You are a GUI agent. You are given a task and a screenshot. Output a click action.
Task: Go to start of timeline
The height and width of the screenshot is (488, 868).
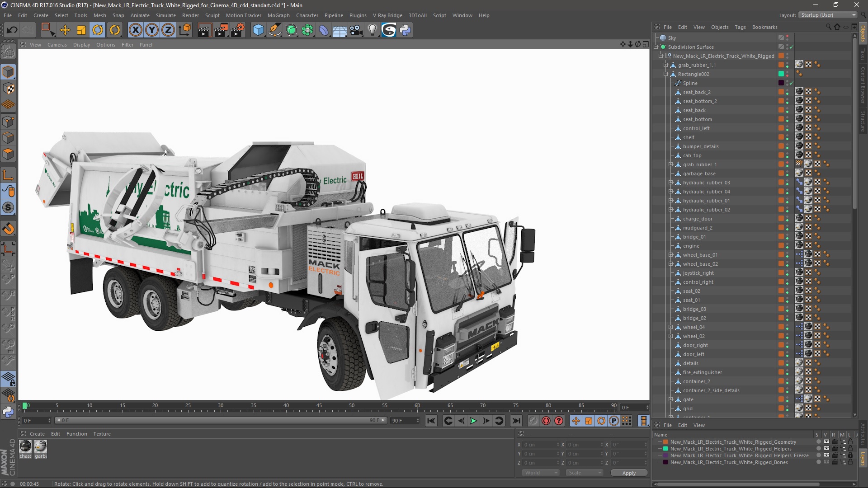coord(431,421)
